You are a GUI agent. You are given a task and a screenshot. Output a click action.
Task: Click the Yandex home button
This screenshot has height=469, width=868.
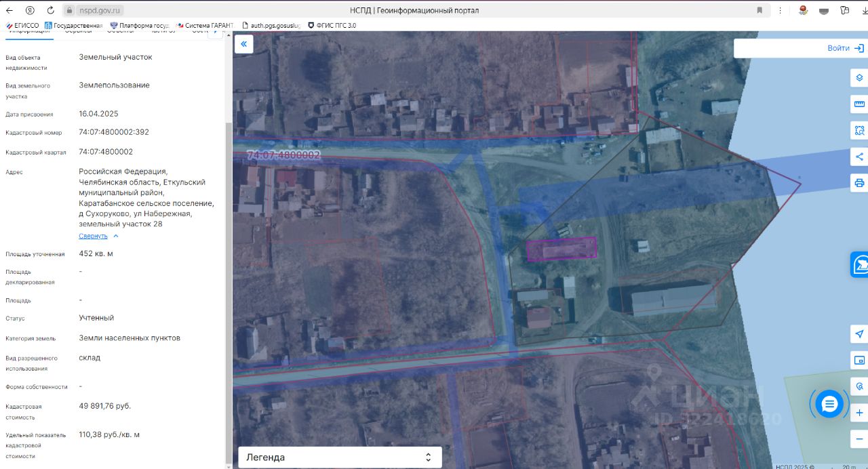[30, 10]
